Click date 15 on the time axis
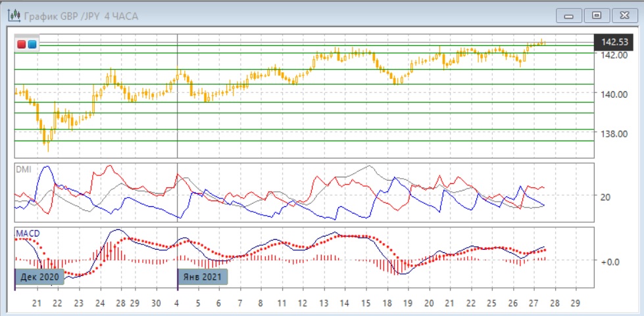This screenshot has width=644, height=316. (365, 304)
